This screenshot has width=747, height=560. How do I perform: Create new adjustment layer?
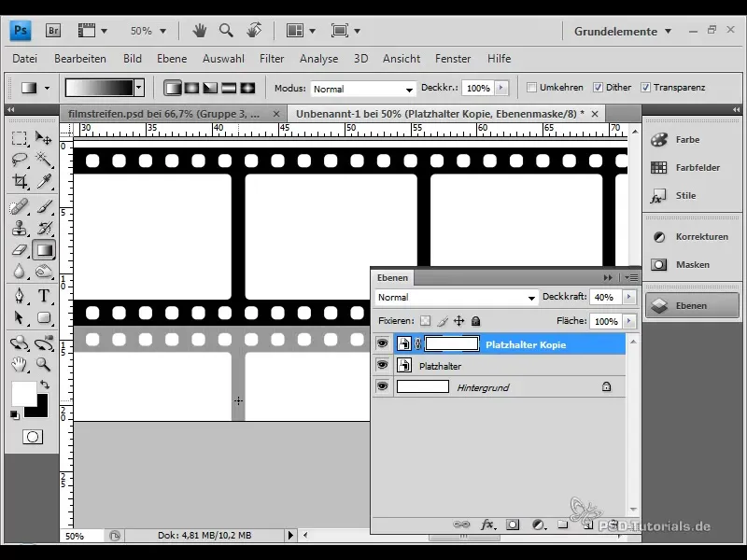(539, 525)
